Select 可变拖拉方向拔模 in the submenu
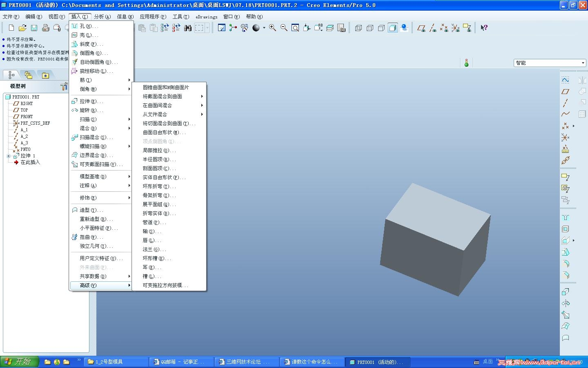 click(x=169, y=285)
